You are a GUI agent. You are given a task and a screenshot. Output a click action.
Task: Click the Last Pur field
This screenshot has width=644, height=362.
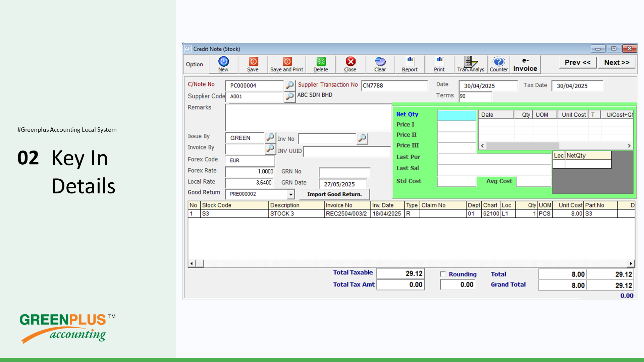coord(494,159)
